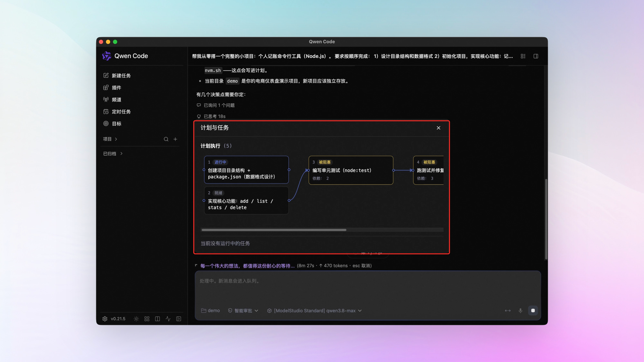Viewport: 644px width, 362px height.
Task: Click the demo working folder selector
Action: pos(210,310)
